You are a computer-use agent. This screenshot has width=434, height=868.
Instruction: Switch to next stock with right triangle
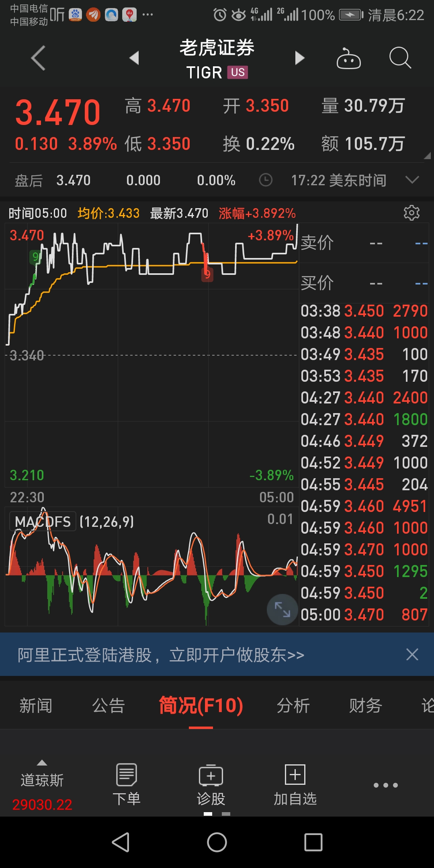(300, 58)
